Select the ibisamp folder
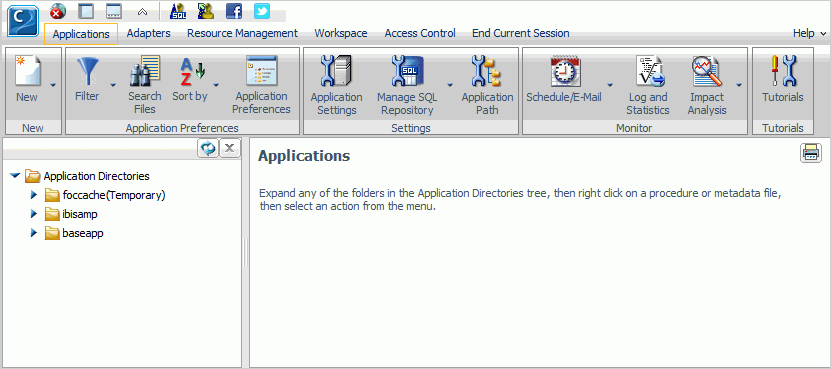Image resolution: width=831 pixels, height=369 pixels. tap(71, 214)
